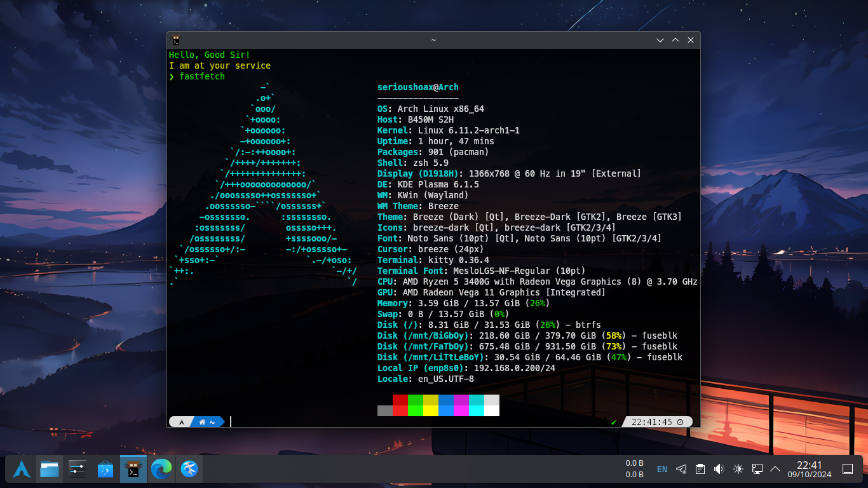The height and width of the screenshot is (488, 868).
Task: Click the 'DE: KDE Plasma 6.1.5' line
Action: point(428,184)
